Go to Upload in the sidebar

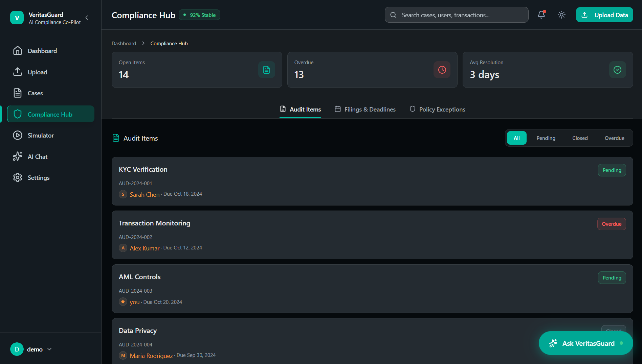point(50,72)
